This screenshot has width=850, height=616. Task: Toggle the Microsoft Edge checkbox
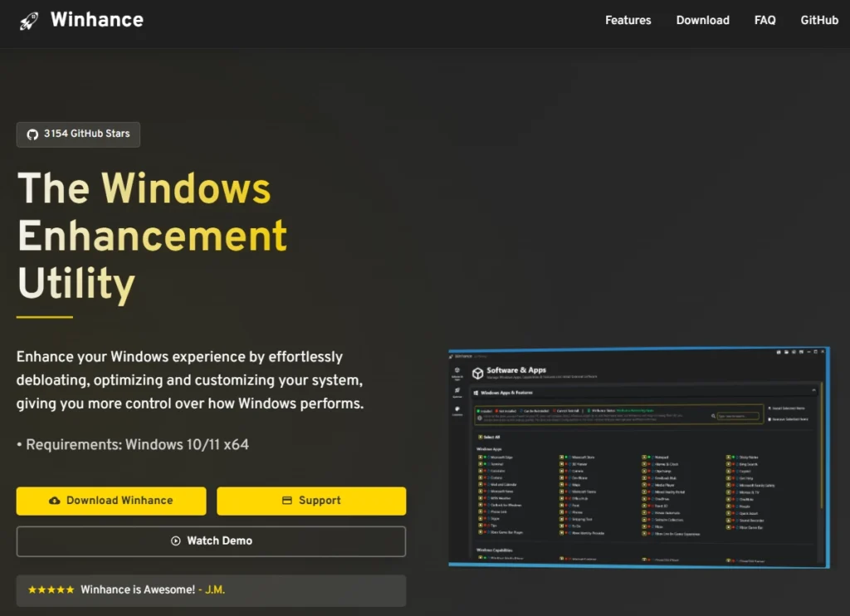pyautogui.click(x=481, y=457)
